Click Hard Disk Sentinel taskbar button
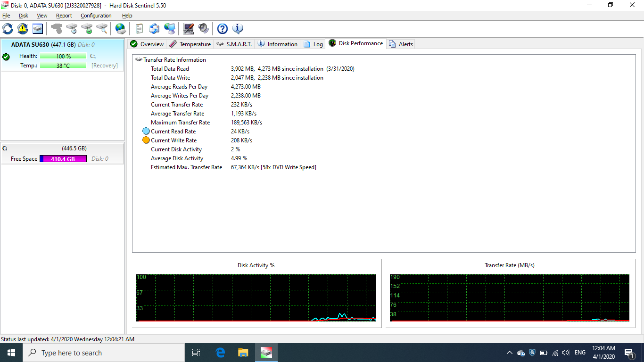644x362 pixels. point(266,353)
